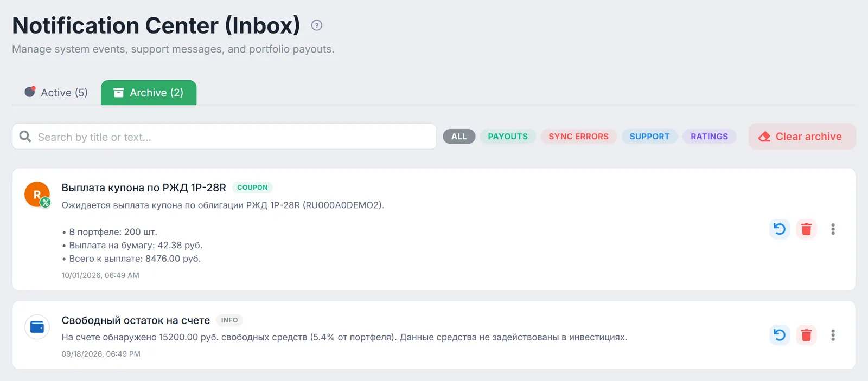Viewport: 868px width, 381px height.
Task: Filter notifications by SUPPORT
Action: pos(649,137)
